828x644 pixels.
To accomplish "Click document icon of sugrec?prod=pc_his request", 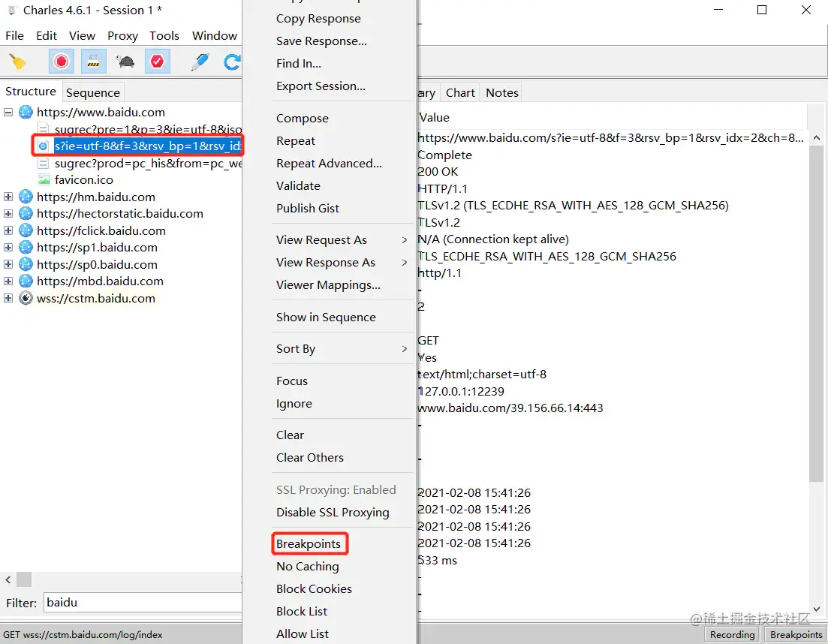I will pos(44,163).
